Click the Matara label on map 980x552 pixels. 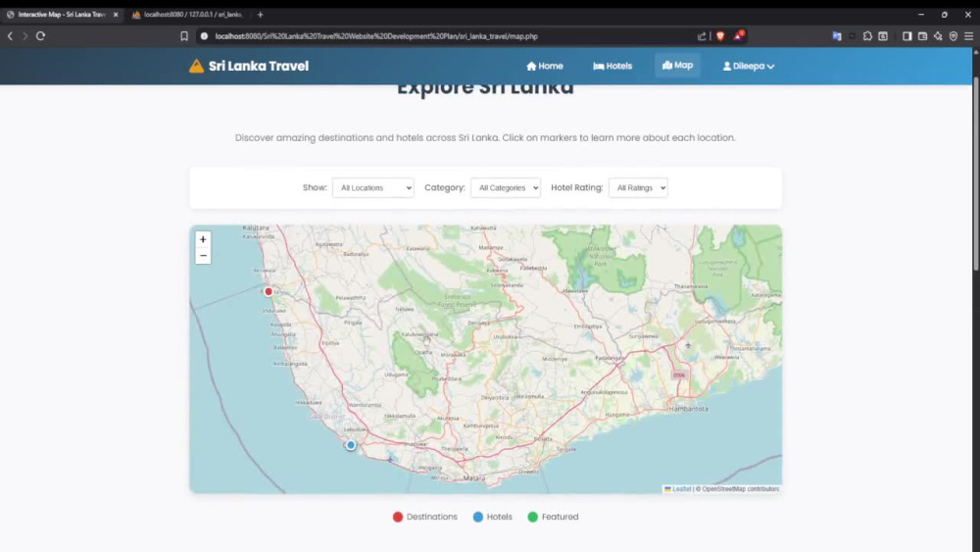tap(474, 478)
